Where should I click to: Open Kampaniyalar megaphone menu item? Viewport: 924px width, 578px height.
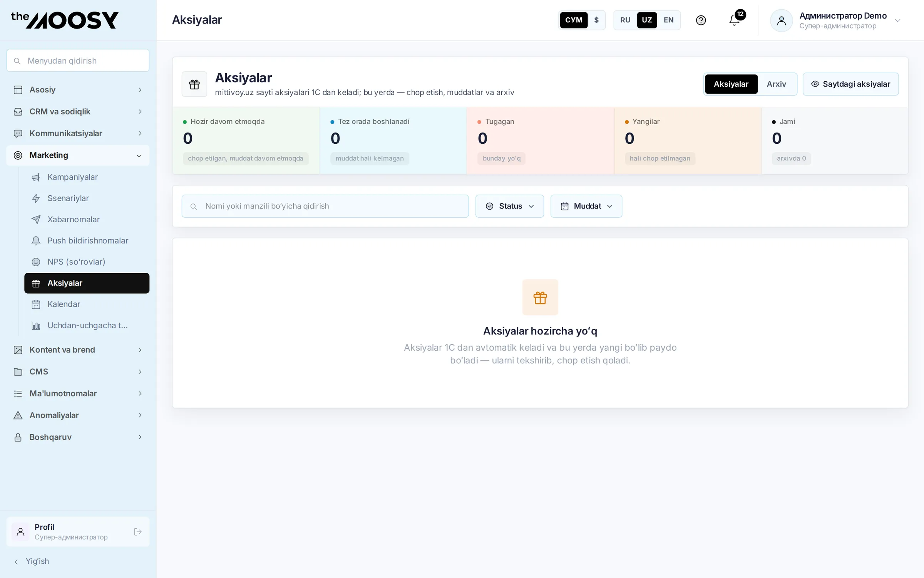pyautogui.click(x=87, y=177)
